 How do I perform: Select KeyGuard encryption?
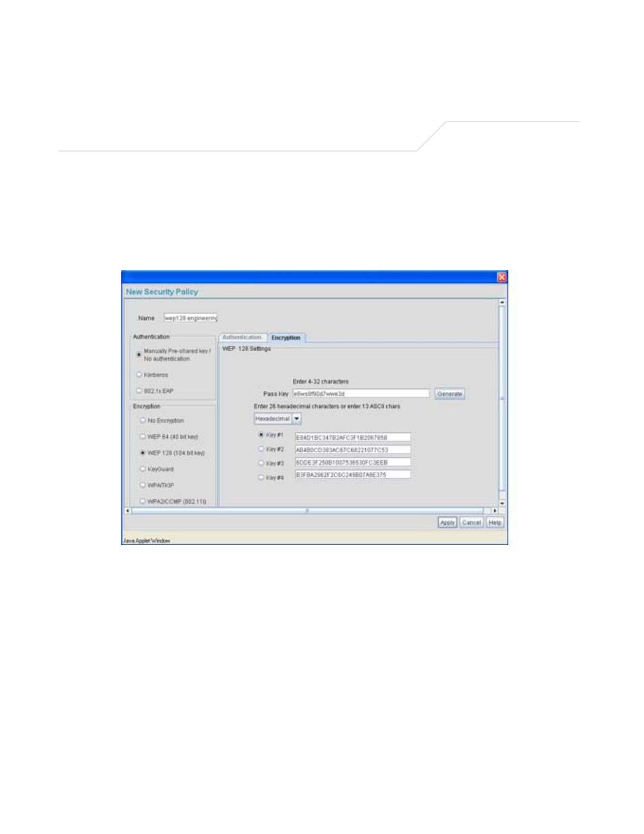coord(142,469)
